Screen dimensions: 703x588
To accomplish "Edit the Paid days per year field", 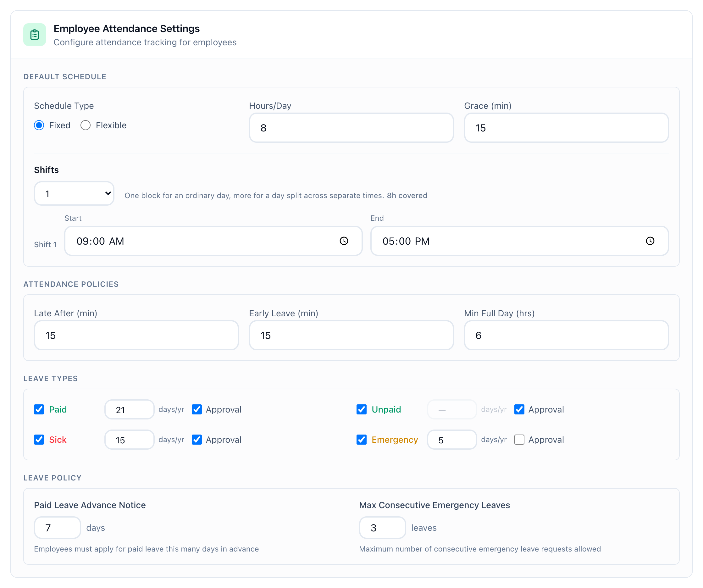I will pos(130,409).
